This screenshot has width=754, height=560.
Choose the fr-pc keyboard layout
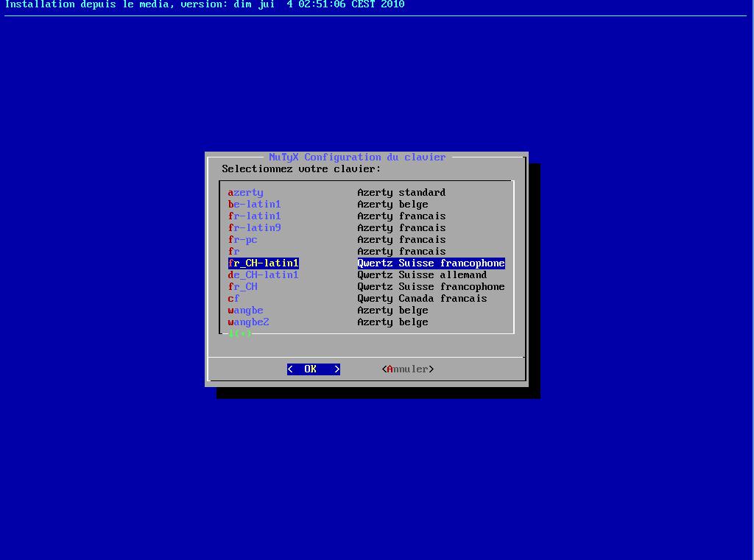(x=366, y=239)
